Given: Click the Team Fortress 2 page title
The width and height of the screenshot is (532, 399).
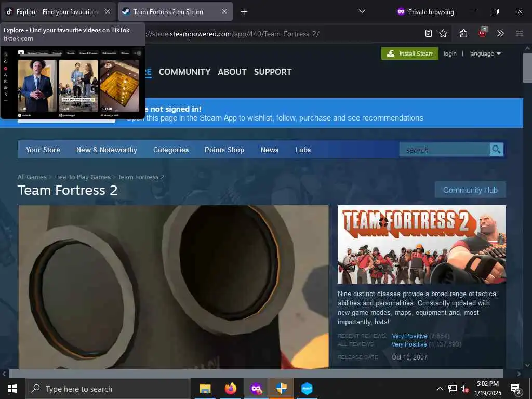Looking at the screenshot, I should [x=68, y=190].
